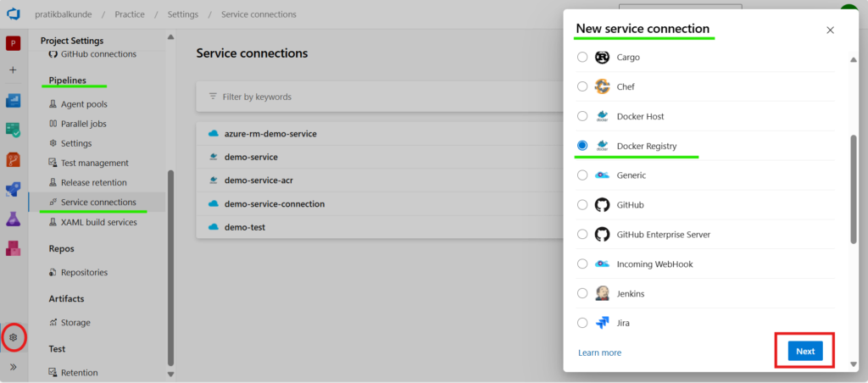The image size is (868, 383).
Task: Click the Jira logo icon
Action: (603, 323)
